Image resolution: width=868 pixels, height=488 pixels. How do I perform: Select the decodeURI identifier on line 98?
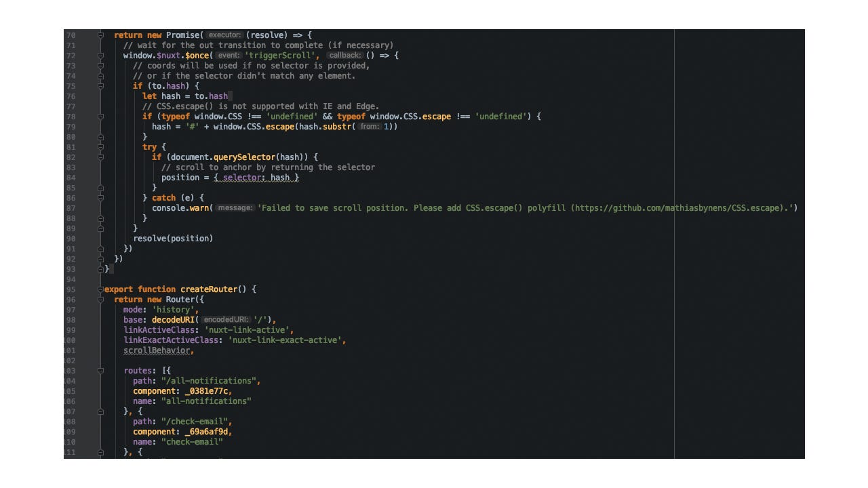tap(174, 319)
